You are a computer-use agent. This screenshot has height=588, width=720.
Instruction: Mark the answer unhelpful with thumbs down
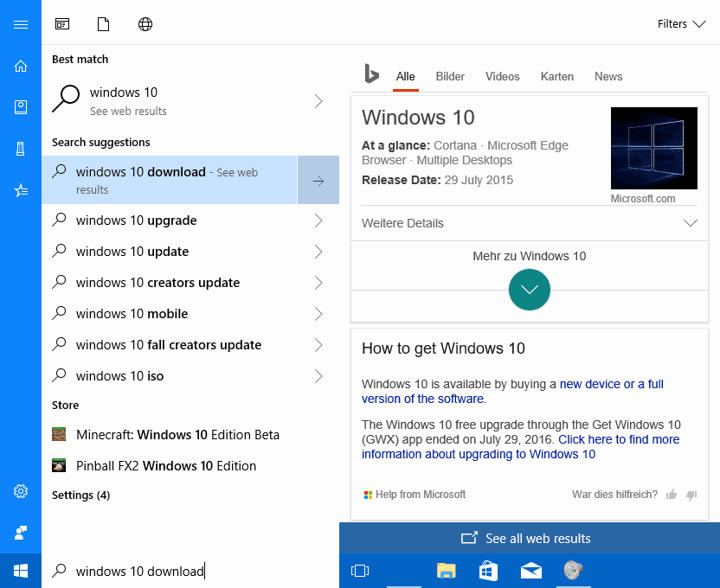pos(691,495)
